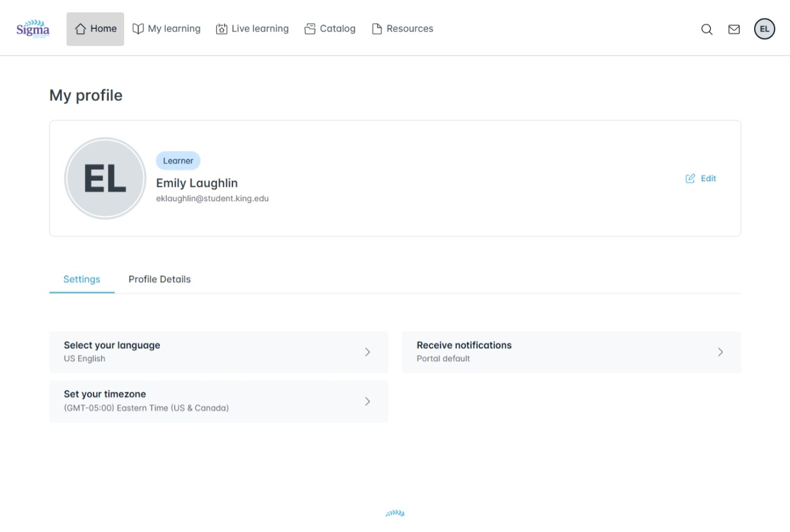Viewport: 790px width, 532px height.
Task: Open the messages envelope icon
Action: pyautogui.click(x=734, y=29)
